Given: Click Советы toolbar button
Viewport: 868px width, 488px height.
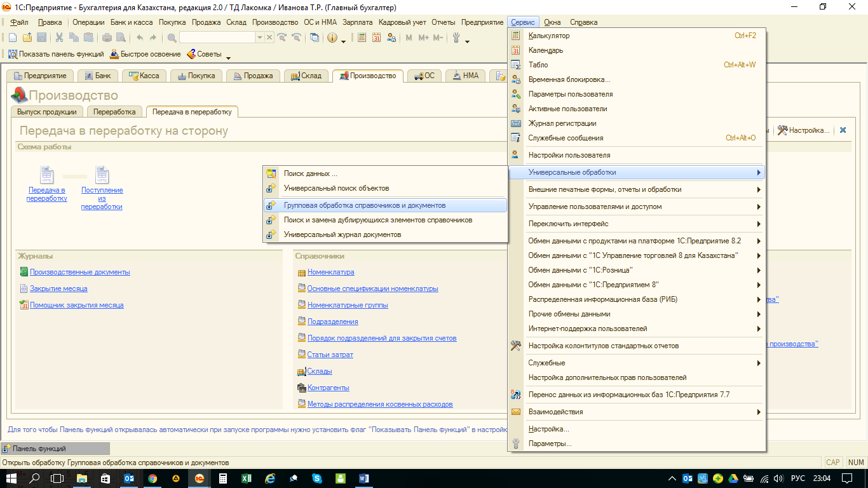Looking at the screenshot, I should [x=205, y=54].
